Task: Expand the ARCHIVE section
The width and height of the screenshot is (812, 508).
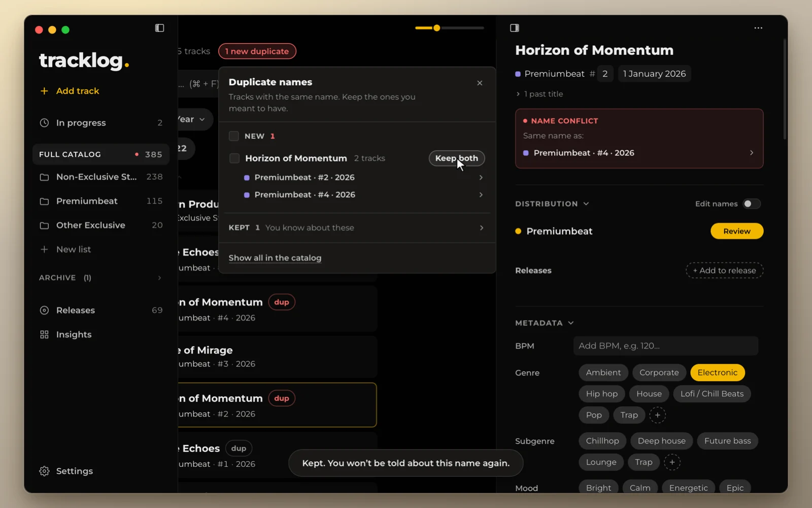Action: point(100,278)
